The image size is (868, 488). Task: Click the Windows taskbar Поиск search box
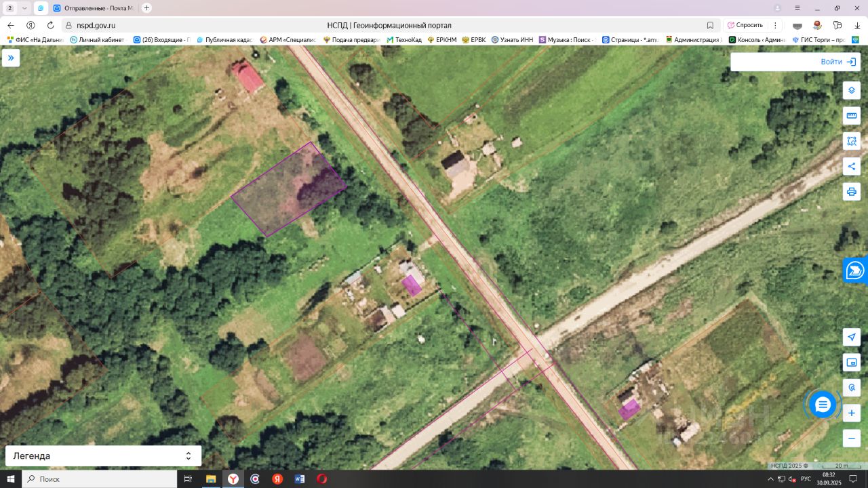click(100, 479)
